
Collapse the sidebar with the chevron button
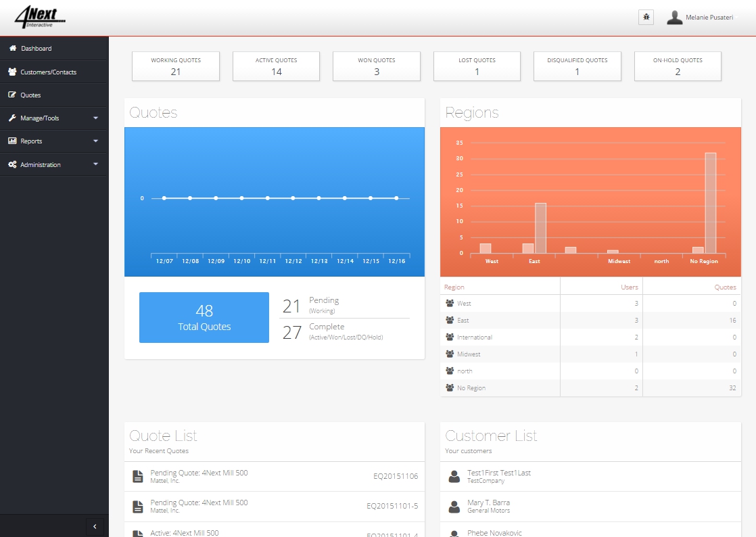coord(95,526)
